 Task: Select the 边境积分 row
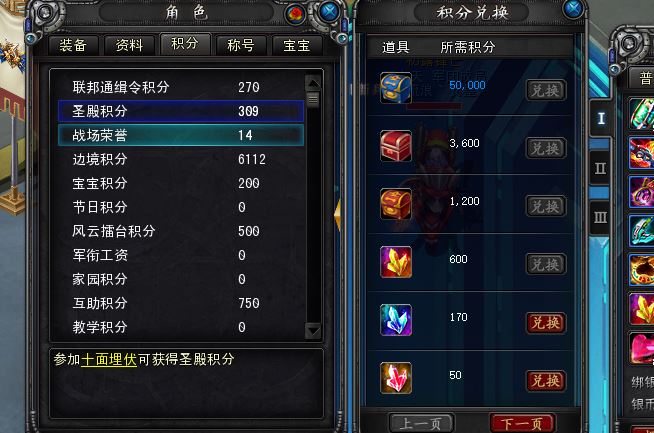pos(181,159)
